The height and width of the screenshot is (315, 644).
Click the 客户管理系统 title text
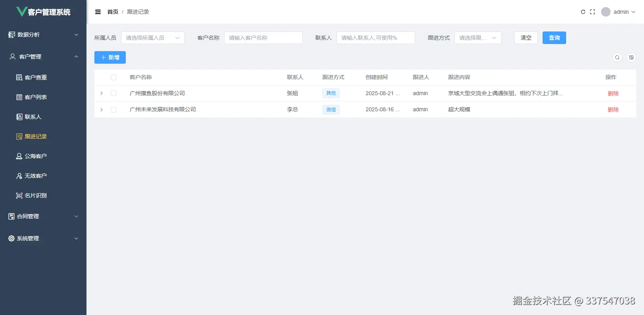49,12
